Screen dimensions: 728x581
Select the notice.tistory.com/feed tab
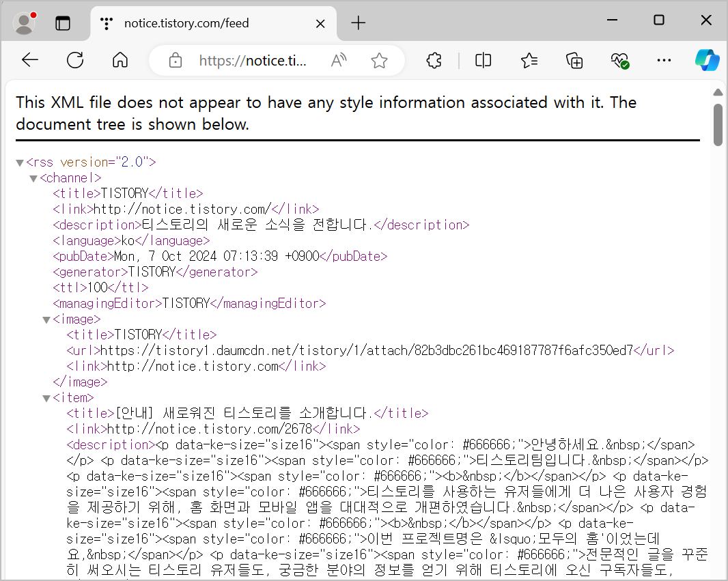point(213,23)
